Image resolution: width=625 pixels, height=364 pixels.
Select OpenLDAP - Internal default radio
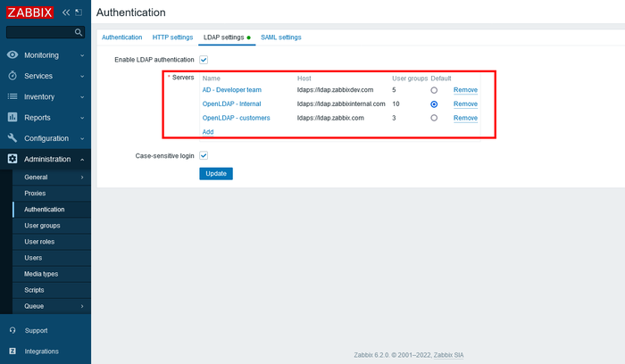434,104
